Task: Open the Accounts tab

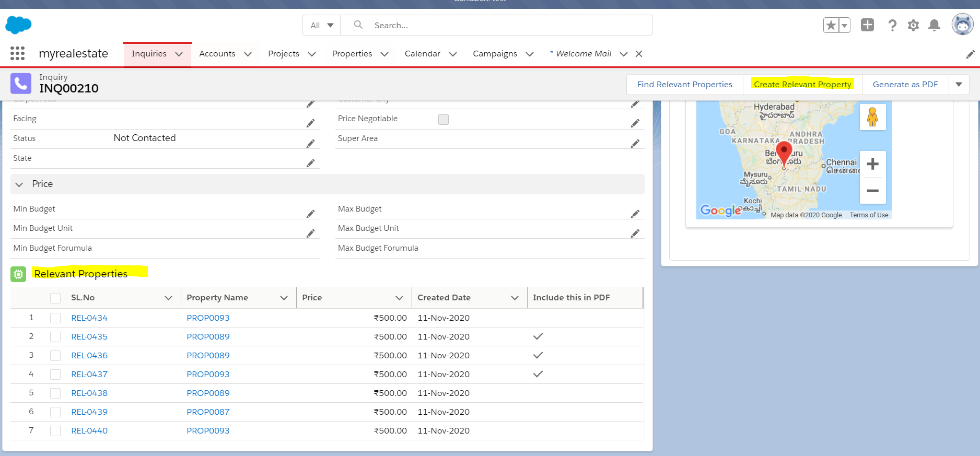Action: pyautogui.click(x=217, y=54)
